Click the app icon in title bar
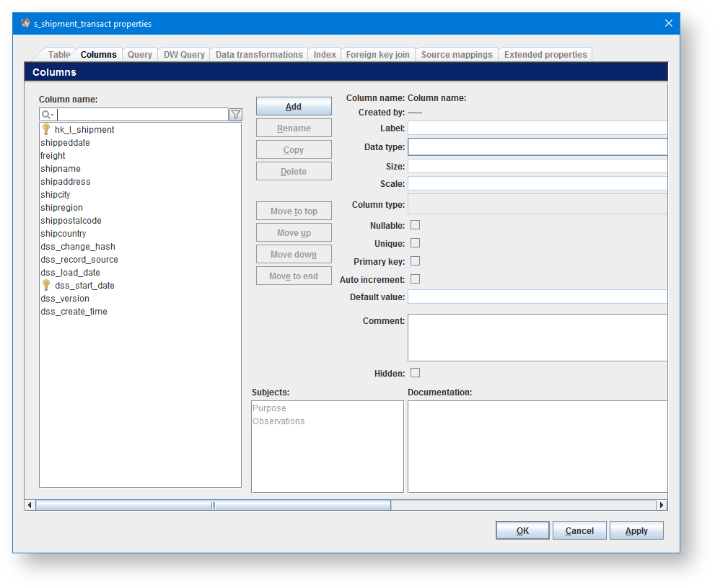 [25, 23]
